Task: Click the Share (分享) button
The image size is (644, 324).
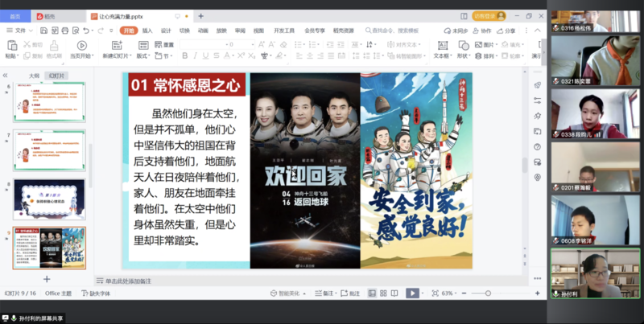Action: click(506, 31)
